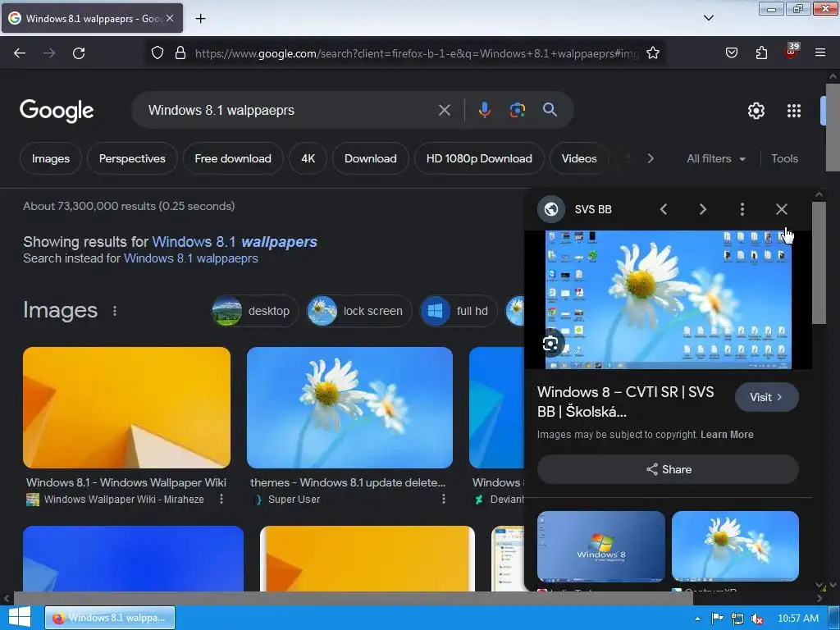
Task: Refine images by the lock screen chip
Action: (359, 311)
